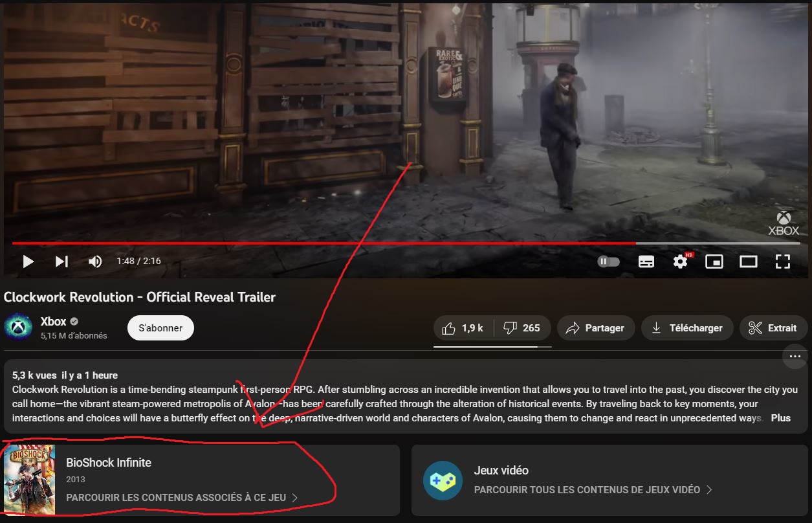Expand the description with Plus

(780, 418)
